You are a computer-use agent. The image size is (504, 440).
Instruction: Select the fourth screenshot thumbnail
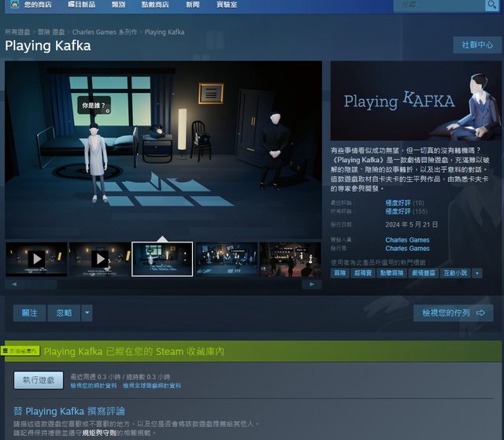pos(227,259)
